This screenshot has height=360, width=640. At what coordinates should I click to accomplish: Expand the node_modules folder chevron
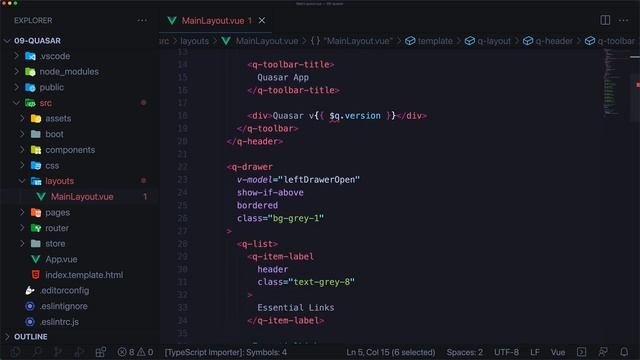pos(16,71)
